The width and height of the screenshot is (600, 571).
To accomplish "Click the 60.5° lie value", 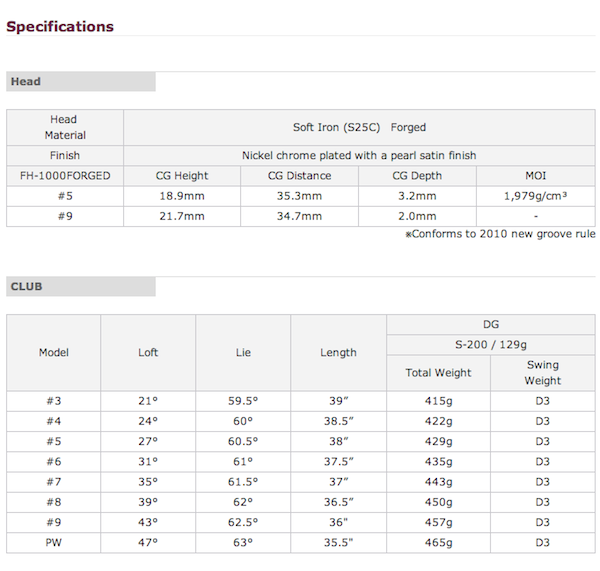I will tap(243, 442).
